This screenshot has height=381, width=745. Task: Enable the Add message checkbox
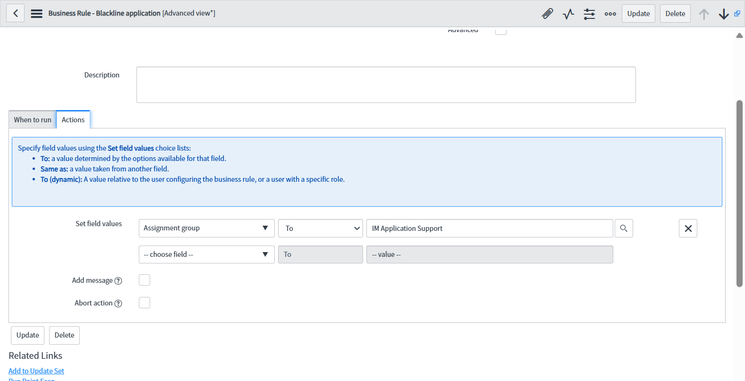pos(144,280)
